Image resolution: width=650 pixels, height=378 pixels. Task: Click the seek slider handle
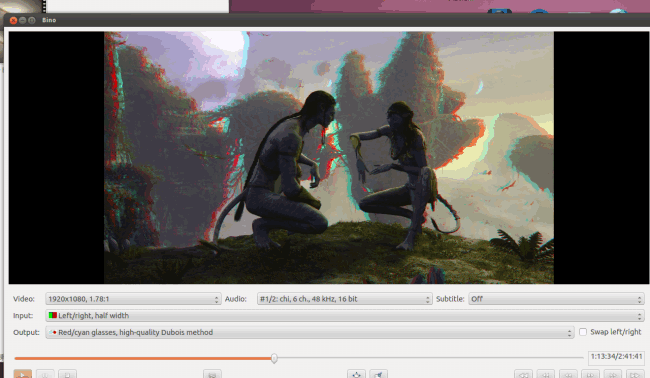pos(274,358)
